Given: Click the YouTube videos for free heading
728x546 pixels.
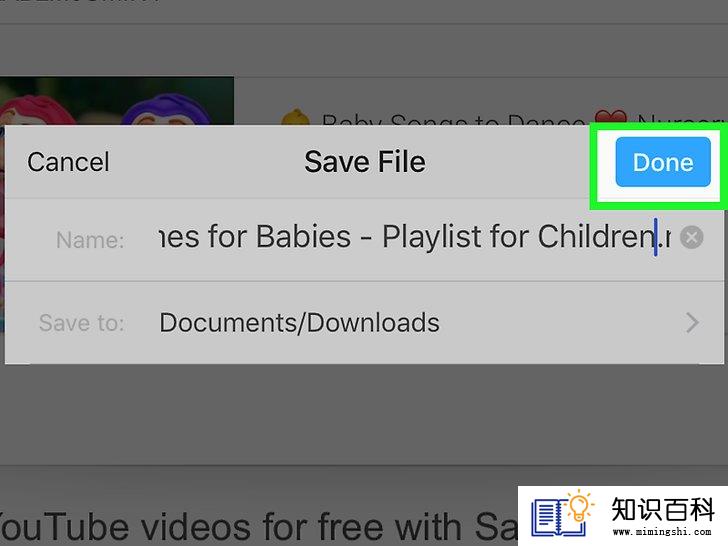Looking at the screenshot, I should tap(260, 527).
